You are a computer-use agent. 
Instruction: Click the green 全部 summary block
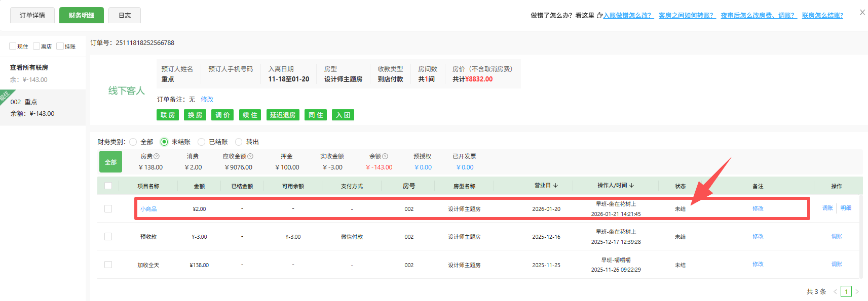coord(110,162)
